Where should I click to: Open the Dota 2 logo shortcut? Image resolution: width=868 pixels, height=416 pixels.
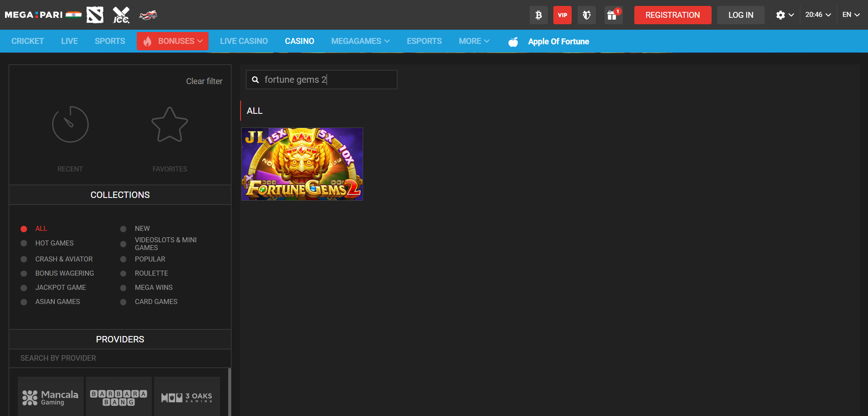[95, 15]
